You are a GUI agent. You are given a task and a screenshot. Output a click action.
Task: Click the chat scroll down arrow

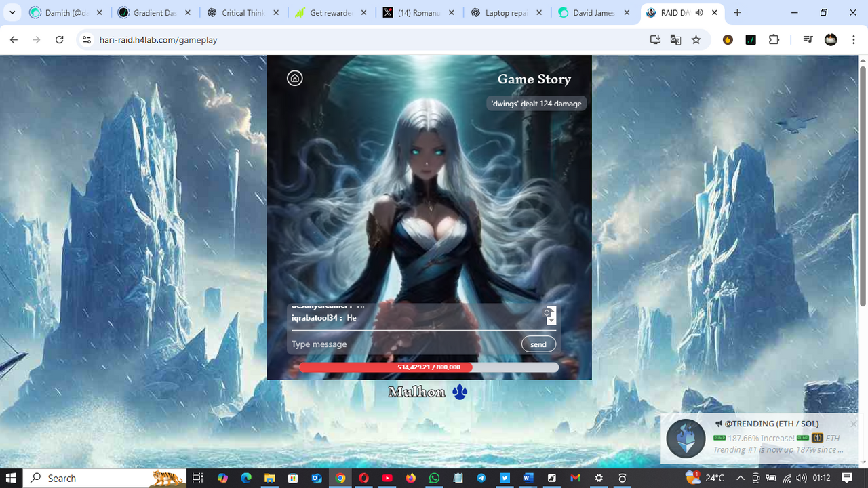point(551,320)
